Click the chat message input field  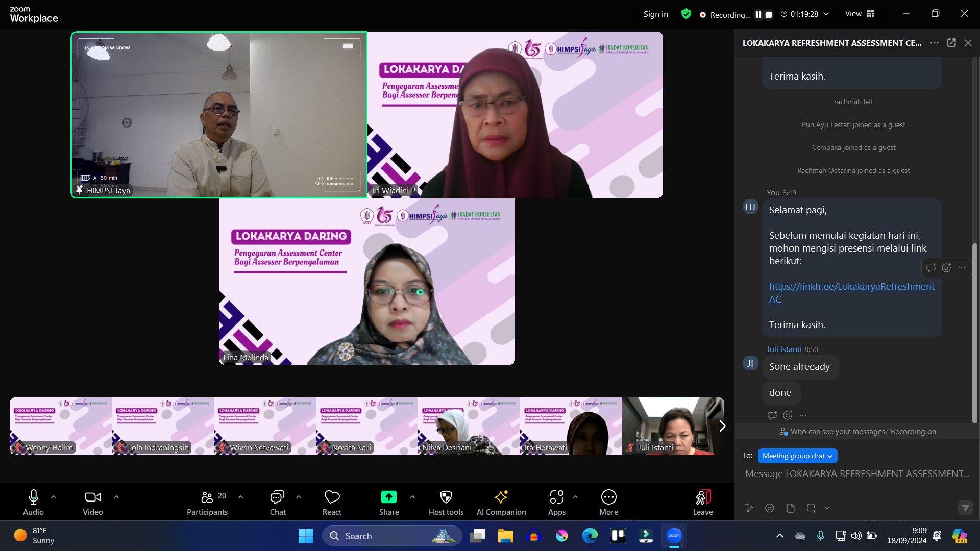pyautogui.click(x=856, y=474)
